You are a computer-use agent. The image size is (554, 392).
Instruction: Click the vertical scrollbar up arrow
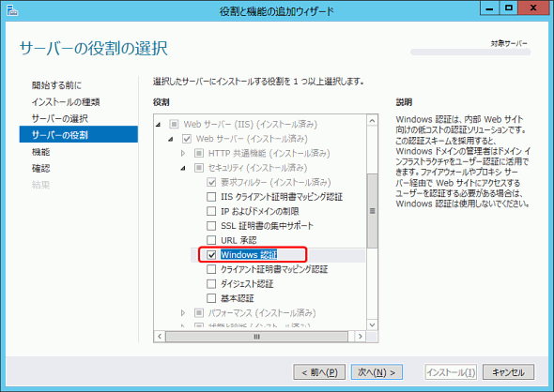click(372, 121)
